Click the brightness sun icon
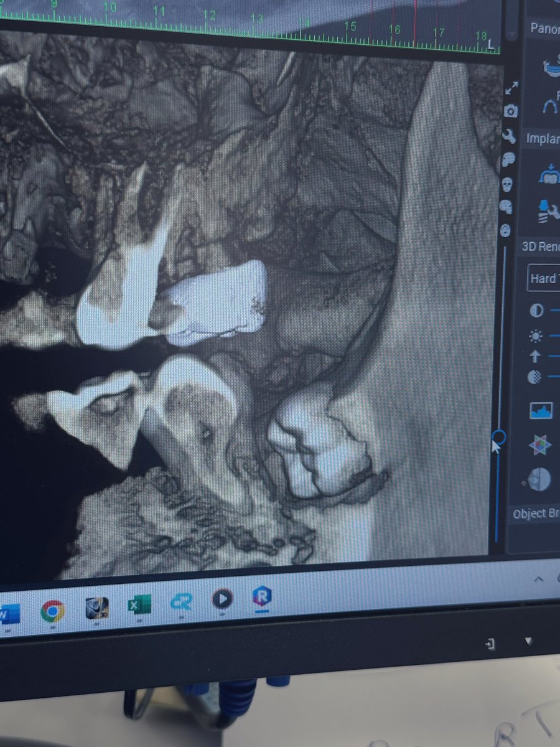This screenshot has height=747, width=560. coord(535,336)
